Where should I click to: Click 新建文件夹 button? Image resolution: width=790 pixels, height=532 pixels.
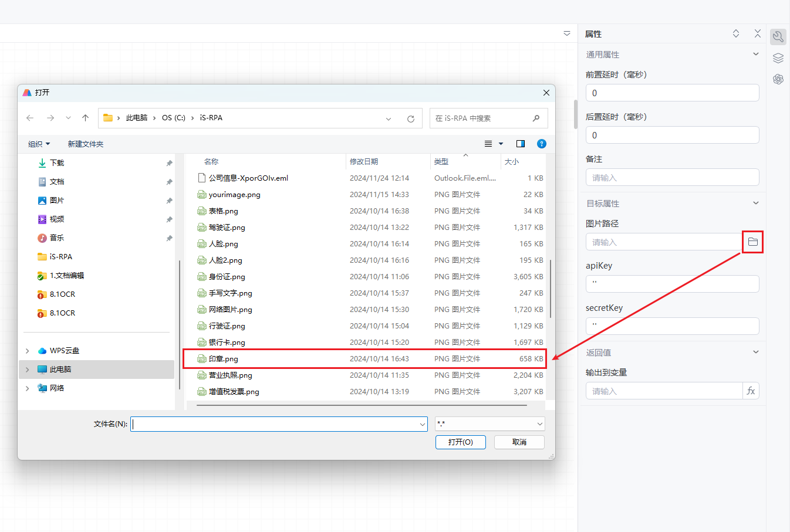[86, 144]
